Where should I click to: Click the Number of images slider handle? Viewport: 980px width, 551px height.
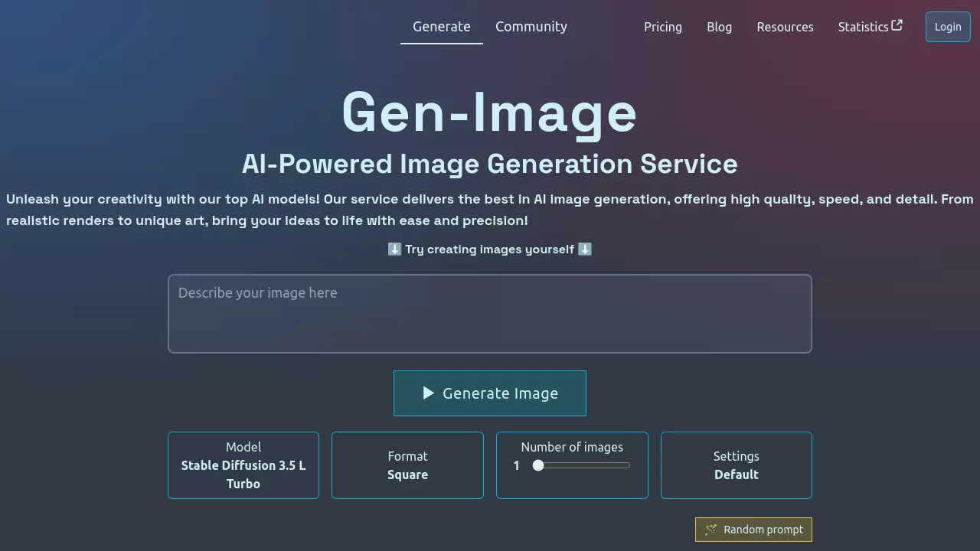[x=538, y=465]
